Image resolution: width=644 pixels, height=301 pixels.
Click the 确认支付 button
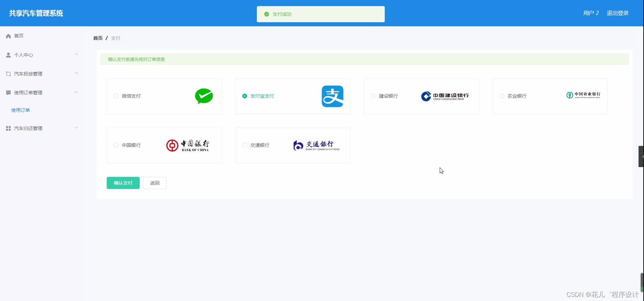[123, 183]
